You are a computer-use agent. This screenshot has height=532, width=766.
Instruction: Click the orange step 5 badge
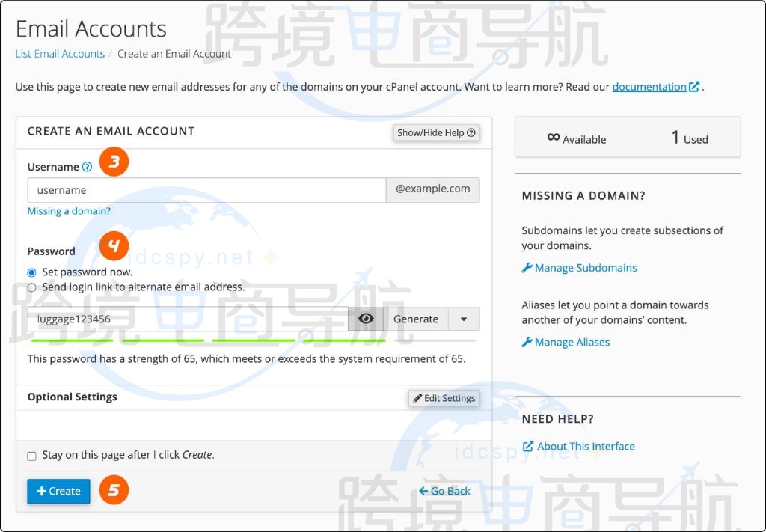point(114,490)
